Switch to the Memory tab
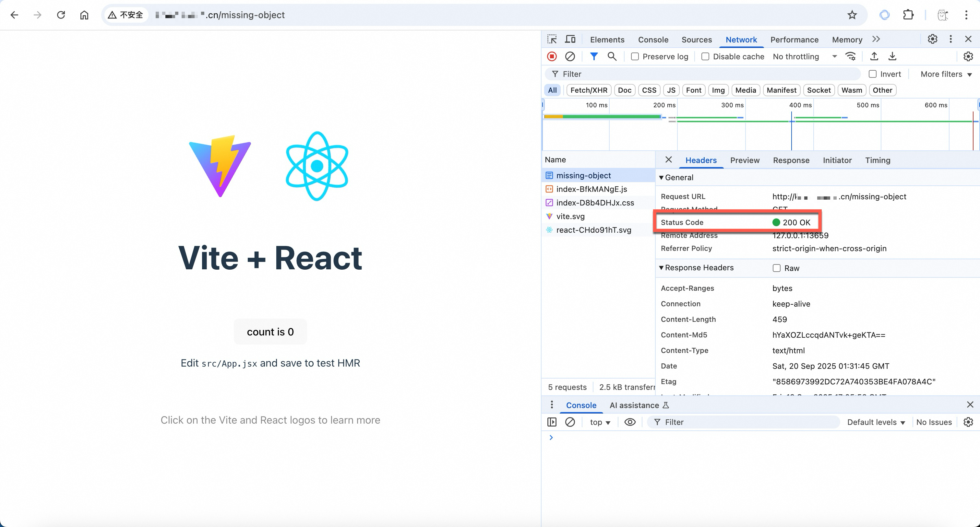 tap(847, 40)
